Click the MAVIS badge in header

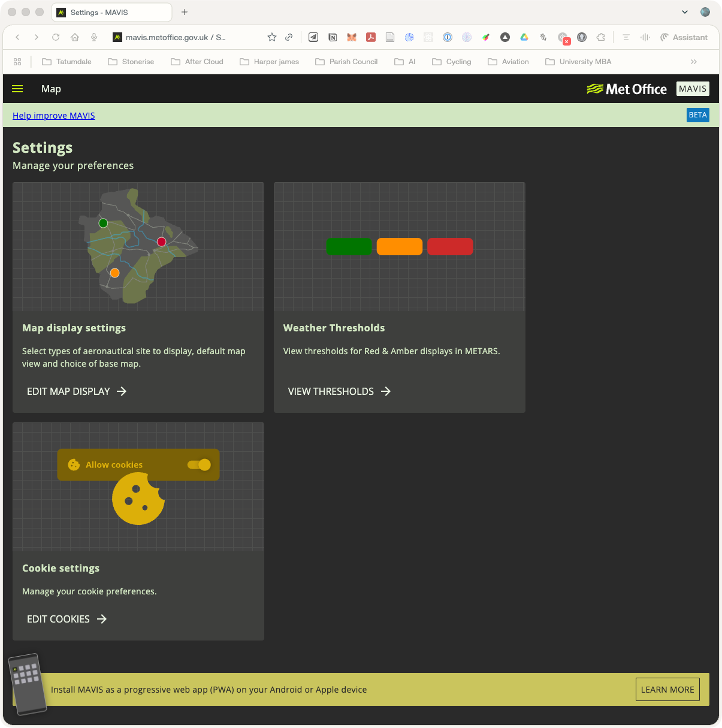pyautogui.click(x=693, y=89)
